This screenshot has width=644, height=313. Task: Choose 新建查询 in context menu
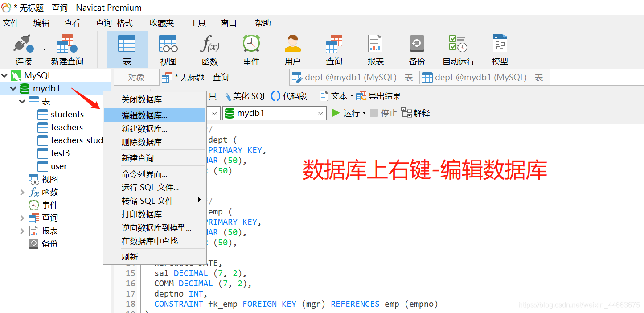click(155, 158)
